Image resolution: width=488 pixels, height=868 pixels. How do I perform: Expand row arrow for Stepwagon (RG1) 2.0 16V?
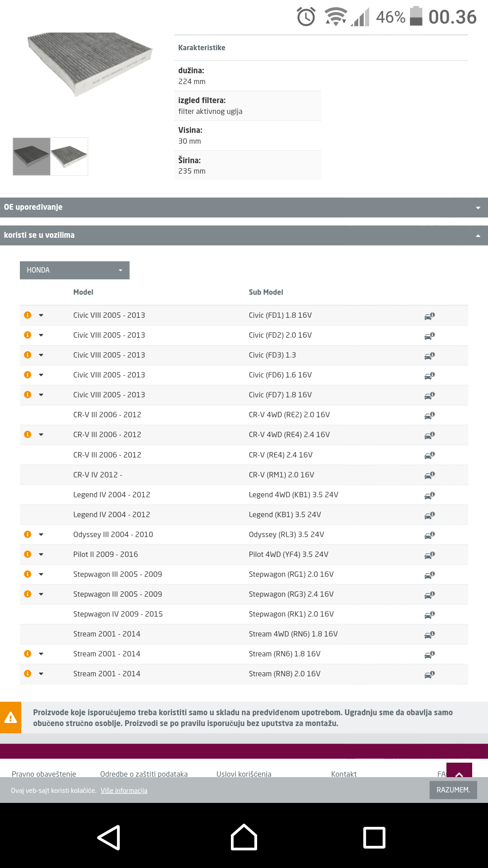coord(41,574)
